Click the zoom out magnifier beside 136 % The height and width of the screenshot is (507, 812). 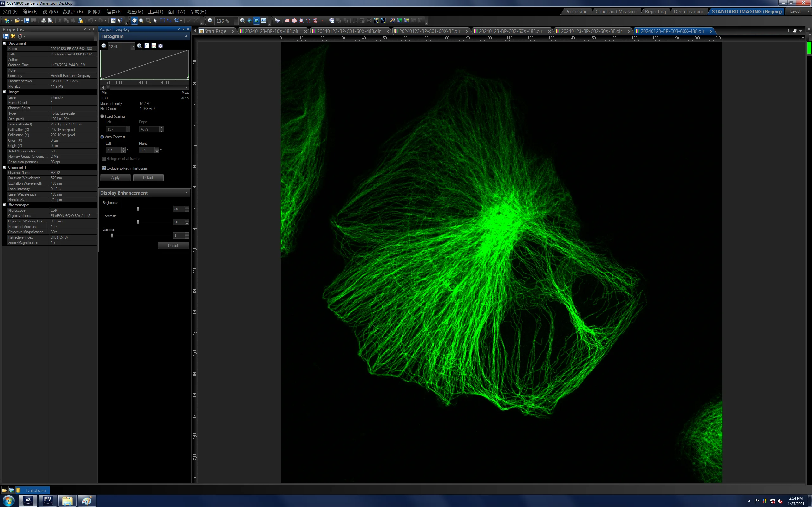(210, 21)
